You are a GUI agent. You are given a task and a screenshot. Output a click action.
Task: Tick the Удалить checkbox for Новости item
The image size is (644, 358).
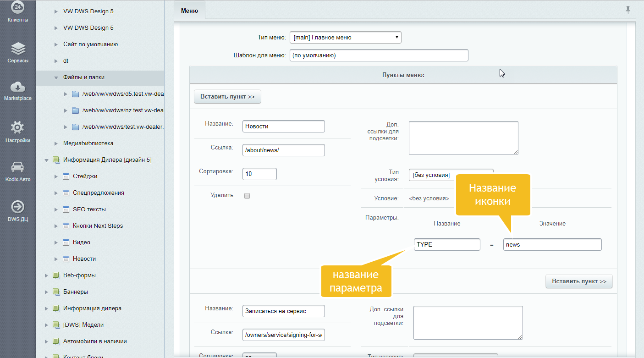coord(247,196)
